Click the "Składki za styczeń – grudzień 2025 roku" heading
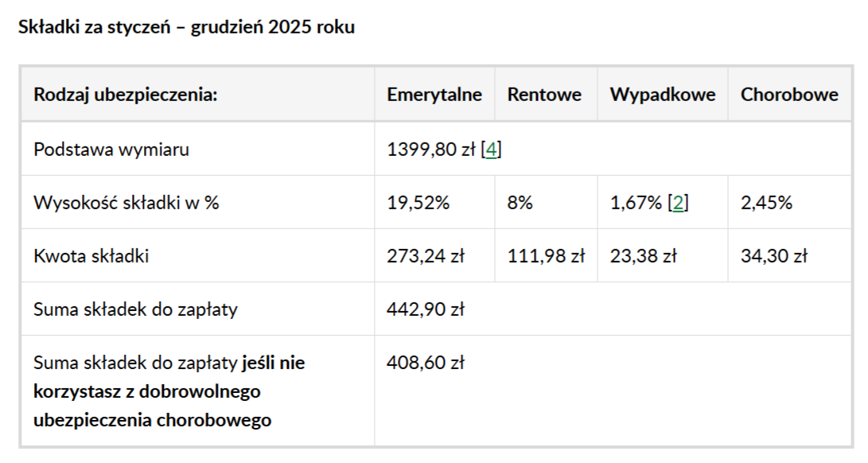 tap(186, 27)
